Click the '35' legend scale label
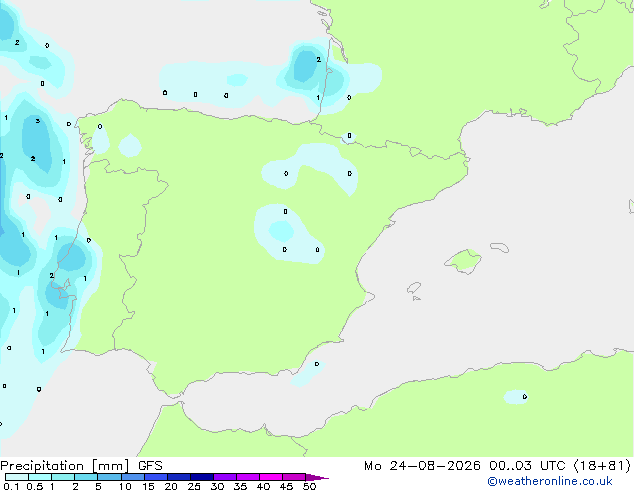The height and width of the screenshot is (490, 634). pyautogui.click(x=240, y=486)
